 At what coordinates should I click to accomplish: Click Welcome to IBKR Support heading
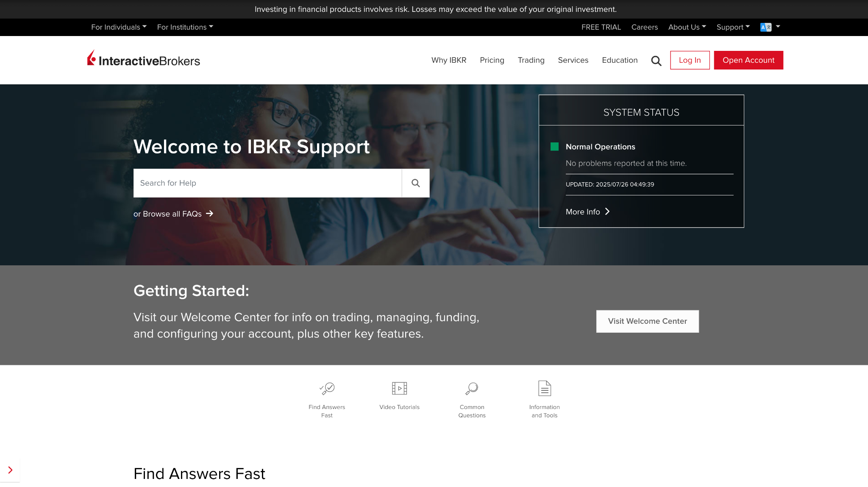point(252,147)
